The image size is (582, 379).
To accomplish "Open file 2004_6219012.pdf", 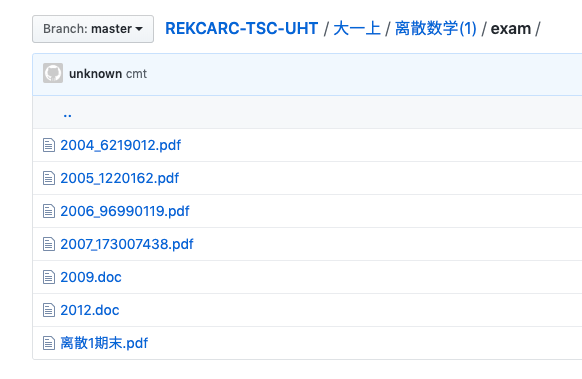I will pyautogui.click(x=121, y=145).
